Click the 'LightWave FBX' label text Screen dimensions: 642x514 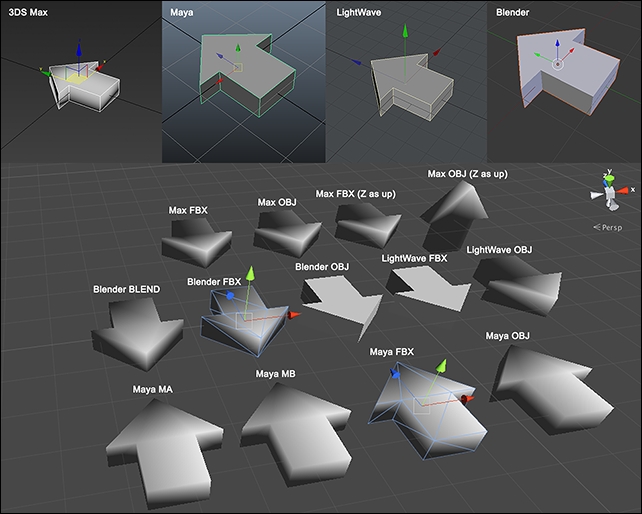[x=414, y=258]
